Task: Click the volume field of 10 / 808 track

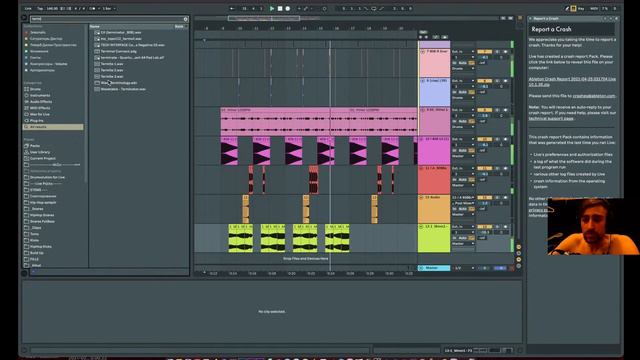Action: coord(484,145)
